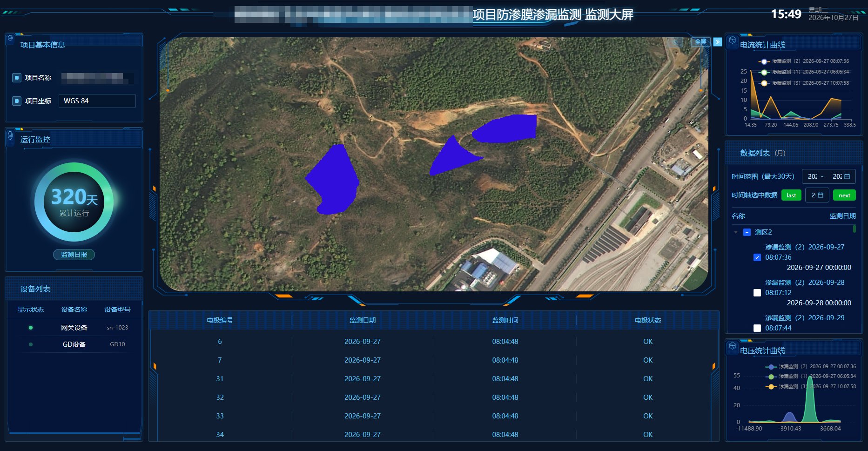The width and height of the screenshot is (868, 451).
Task: Select electrode number 34 row cell
Action: [220, 435]
